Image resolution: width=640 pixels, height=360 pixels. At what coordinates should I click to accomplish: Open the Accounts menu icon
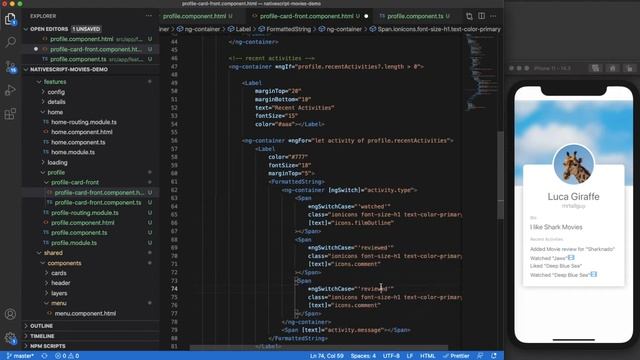[x=10, y=314]
